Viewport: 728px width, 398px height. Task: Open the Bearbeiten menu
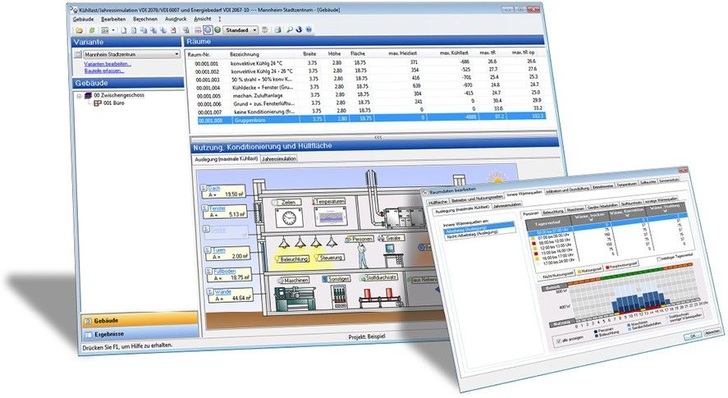tap(114, 19)
